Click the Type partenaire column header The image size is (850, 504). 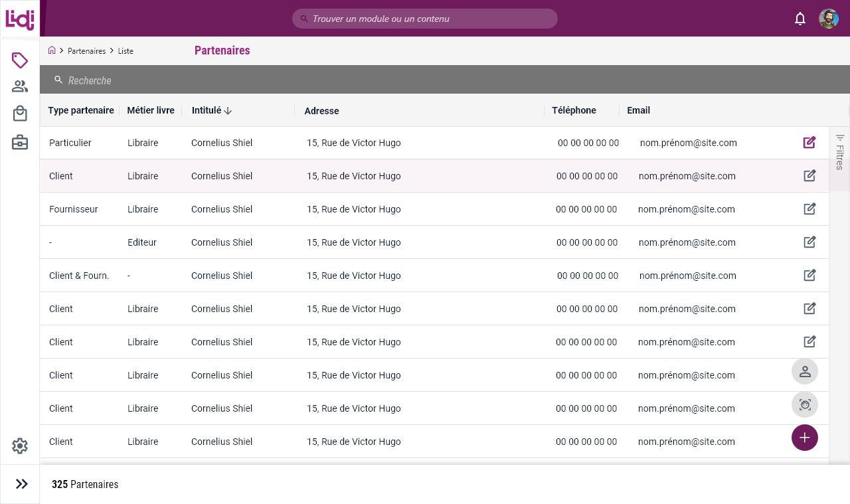point(81,110)
